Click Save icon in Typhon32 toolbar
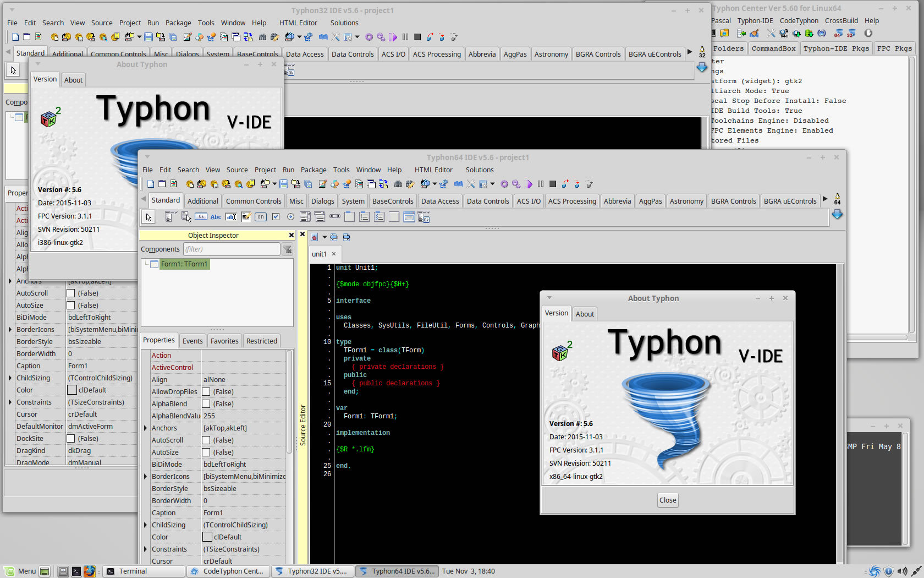This screenshot has width=924, height=578. click(148, 37)
